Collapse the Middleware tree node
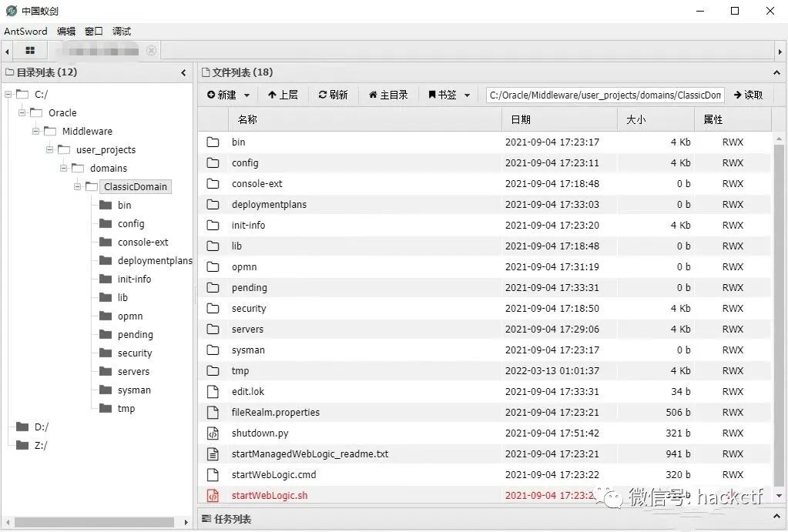Viewport: 788px width, 532px height. click(35, 131)
